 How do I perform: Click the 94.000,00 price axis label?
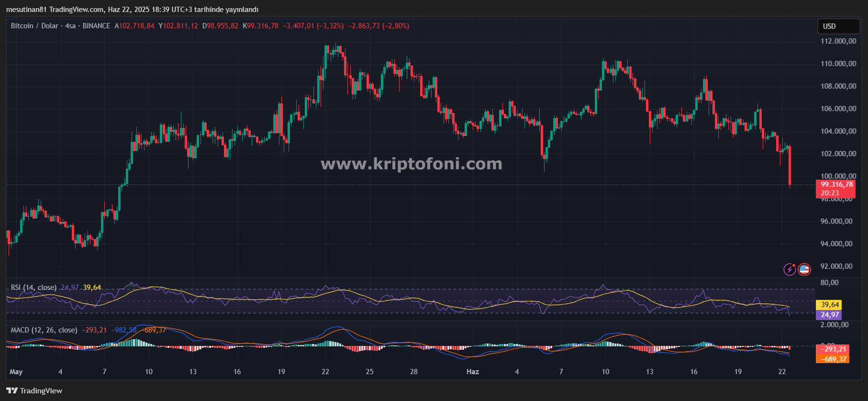[836, 244]
